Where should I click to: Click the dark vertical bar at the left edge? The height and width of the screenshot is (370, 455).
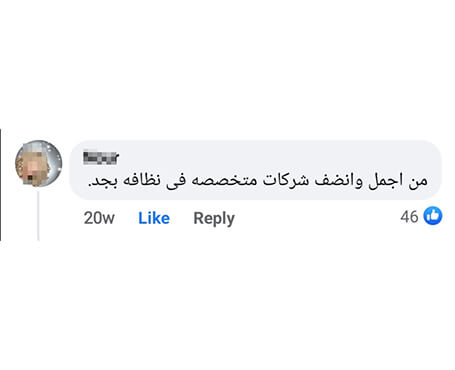0,185
